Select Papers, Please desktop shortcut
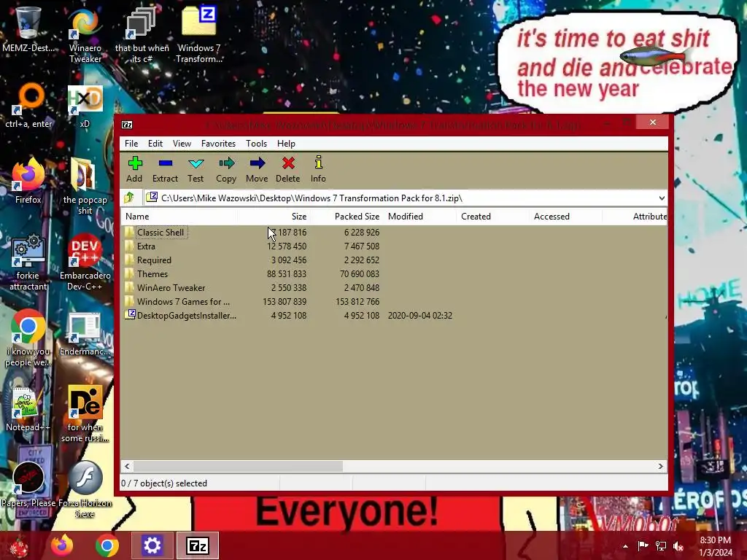This screenshot has width=747, height=560. pos(28,485)
